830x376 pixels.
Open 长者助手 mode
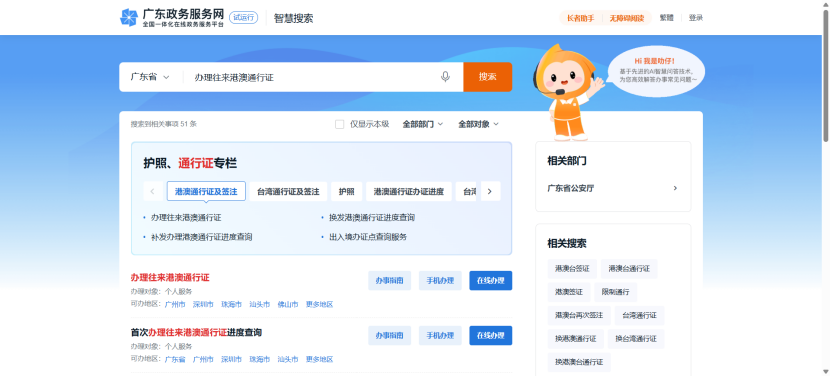(581, 18)
